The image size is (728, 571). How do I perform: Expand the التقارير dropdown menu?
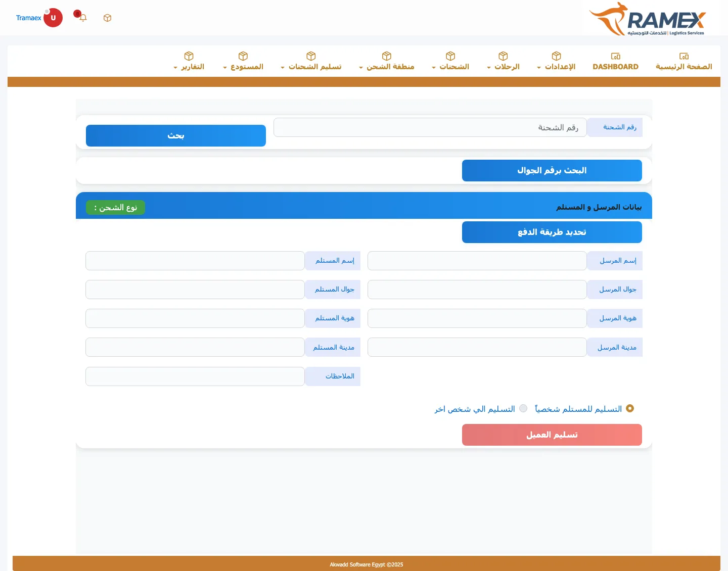click(x=189, y=67)
